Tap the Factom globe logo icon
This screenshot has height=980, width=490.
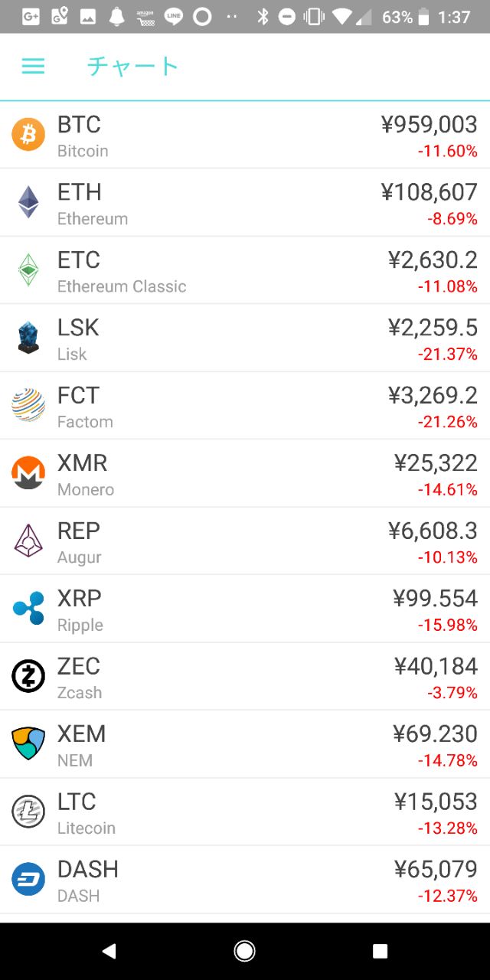click(x=28, y=406)
